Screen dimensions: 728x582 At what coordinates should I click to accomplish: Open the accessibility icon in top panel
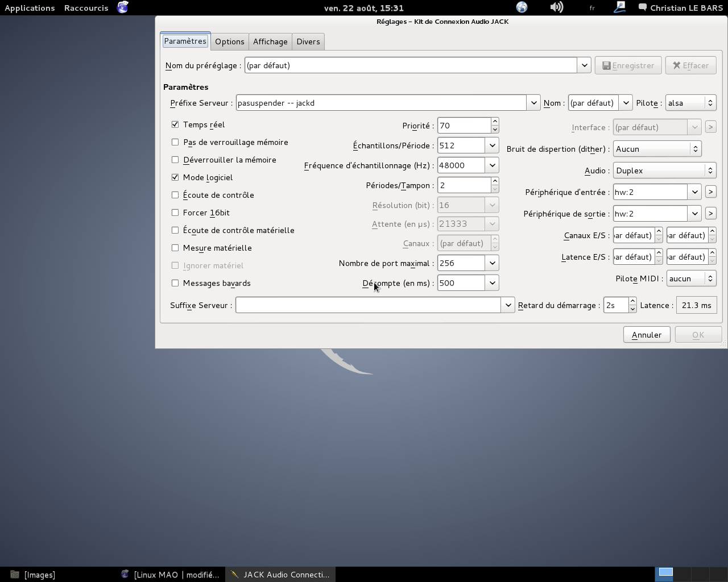click(619, 7)
